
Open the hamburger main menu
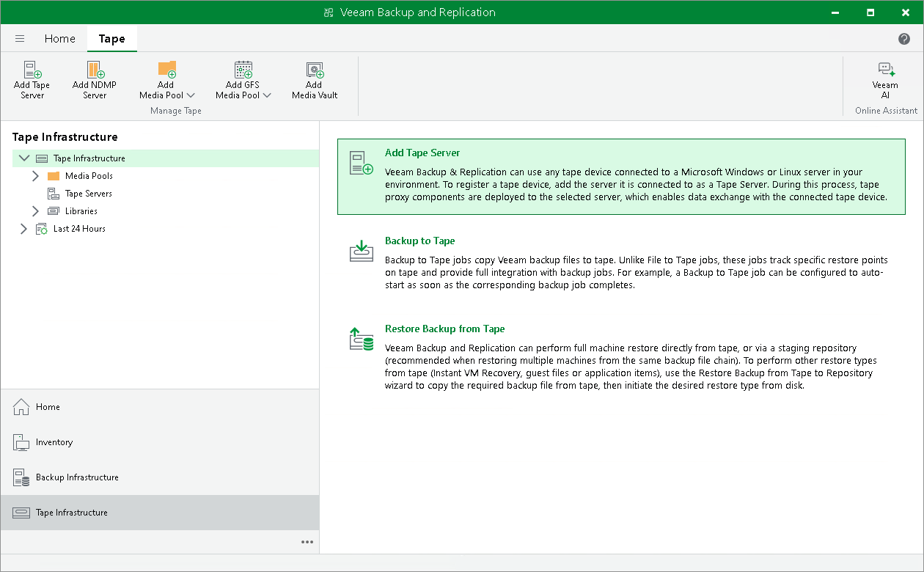(x=20, y=39)
